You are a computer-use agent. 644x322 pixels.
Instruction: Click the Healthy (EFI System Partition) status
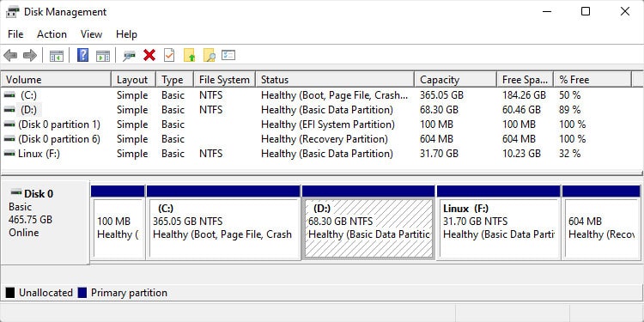[328, 125]
